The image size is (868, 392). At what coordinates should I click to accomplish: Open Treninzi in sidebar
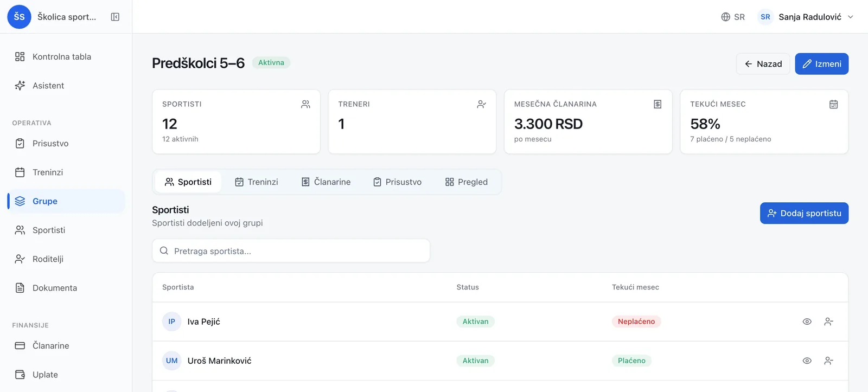pos(66,172)
